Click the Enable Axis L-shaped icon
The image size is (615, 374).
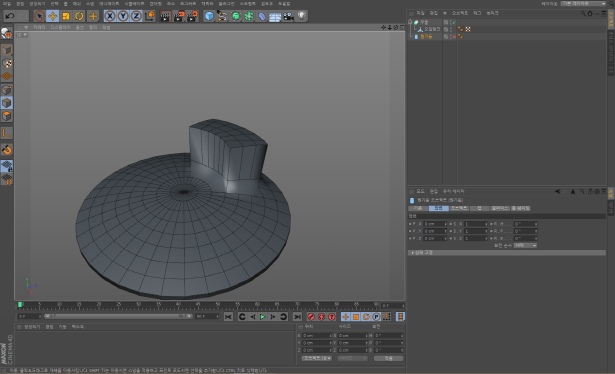click(x=7, y=133)
